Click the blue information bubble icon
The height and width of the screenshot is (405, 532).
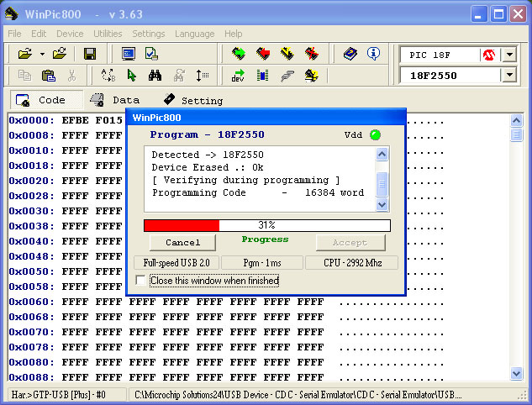coord(373,54)
